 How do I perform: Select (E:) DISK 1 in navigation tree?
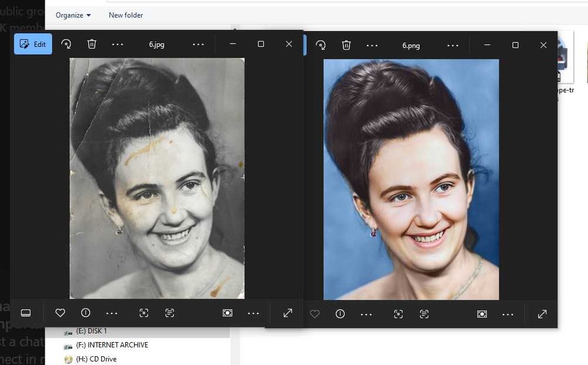click(x=91, y=331)
